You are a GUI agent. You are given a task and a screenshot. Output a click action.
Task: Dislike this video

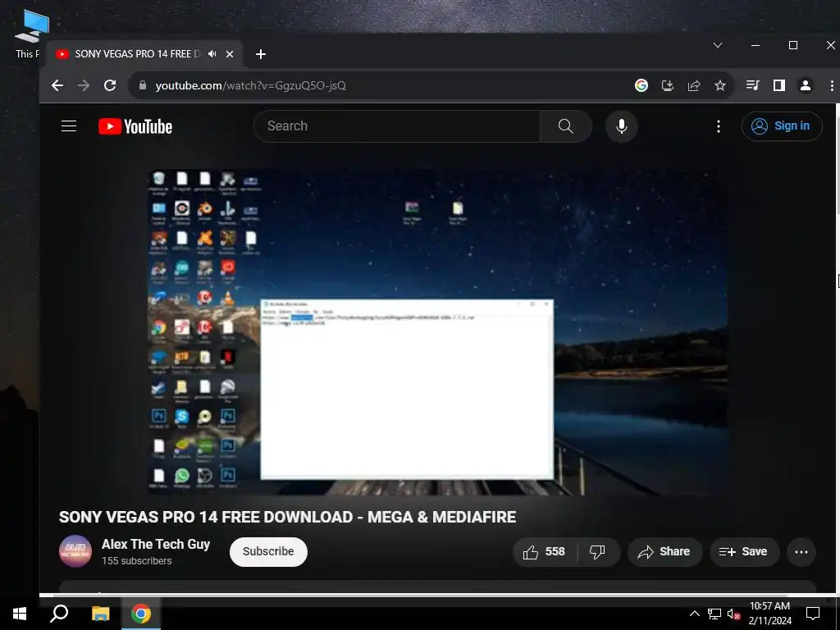tap(598, 552)
